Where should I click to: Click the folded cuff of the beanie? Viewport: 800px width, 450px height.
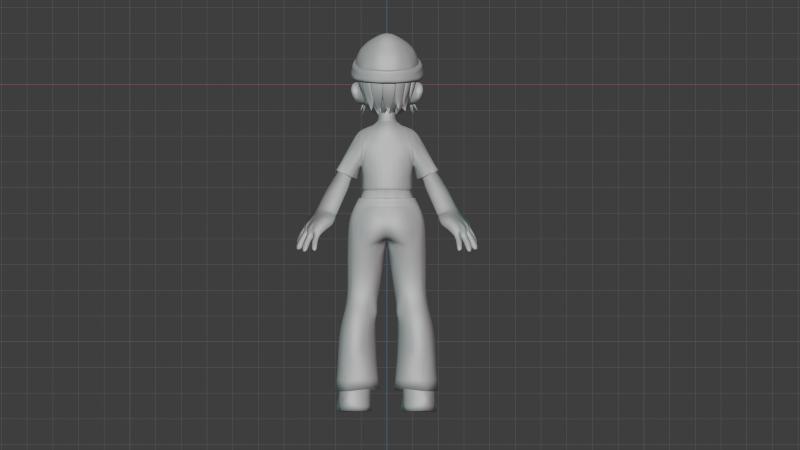pos(387,71)
